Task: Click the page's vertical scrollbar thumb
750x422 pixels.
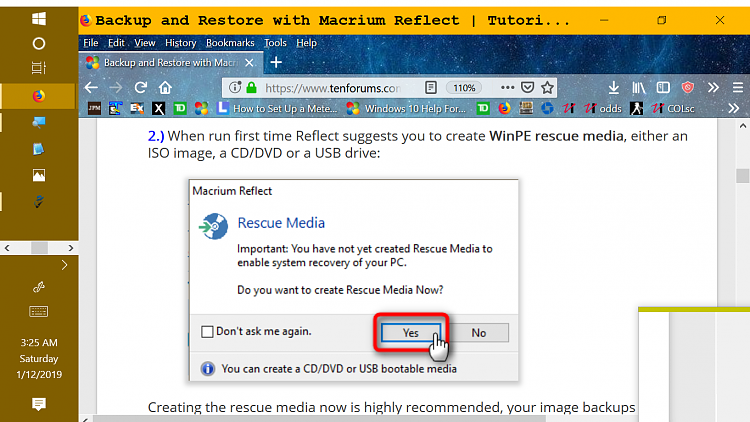Action: pyautogui.click(x=742, y=176)
